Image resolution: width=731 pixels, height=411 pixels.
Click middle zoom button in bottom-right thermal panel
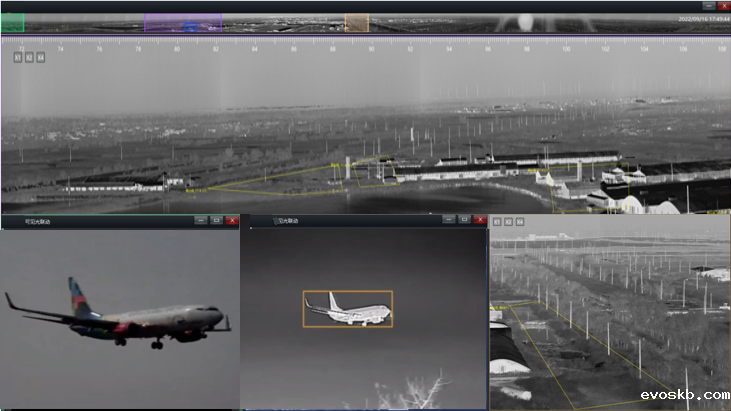coord(508,220)
